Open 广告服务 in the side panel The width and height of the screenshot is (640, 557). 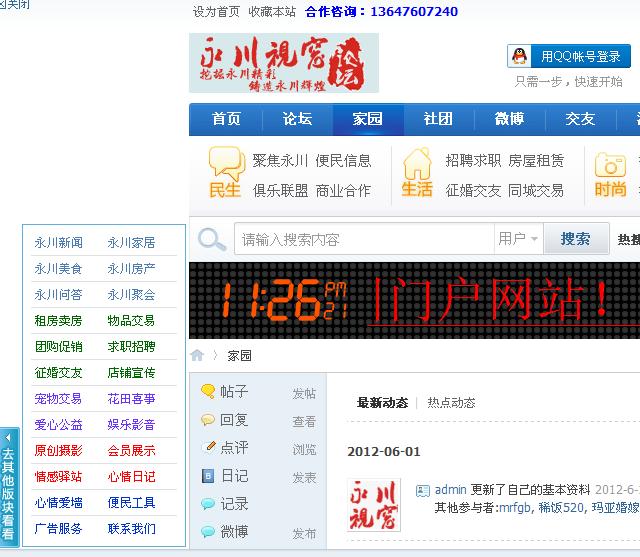pos(58,529)
